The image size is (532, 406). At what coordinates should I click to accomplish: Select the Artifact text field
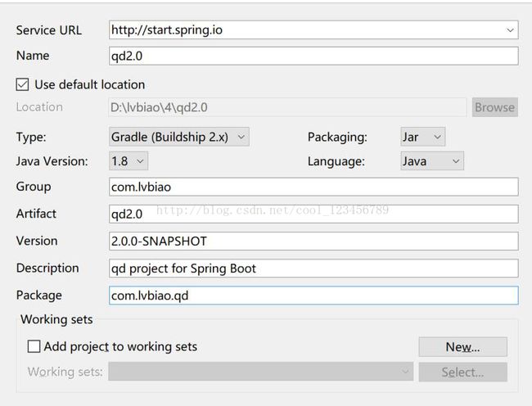tap(313, 214)
